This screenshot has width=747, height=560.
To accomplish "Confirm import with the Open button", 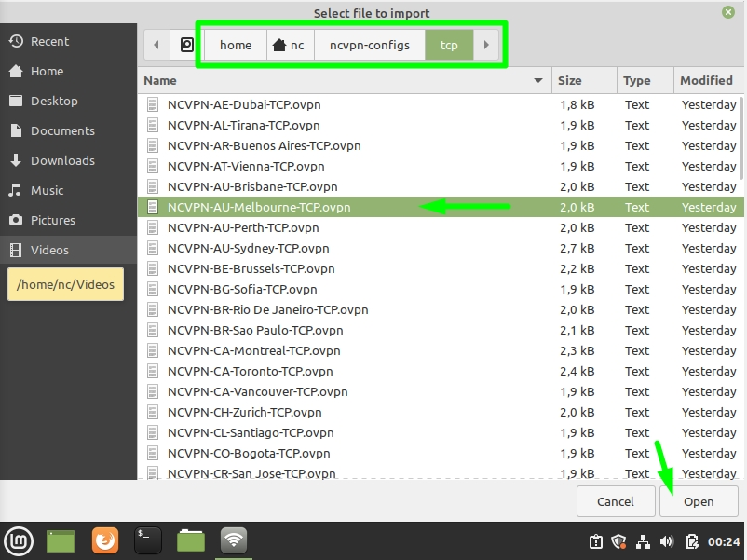I will 699,501.
